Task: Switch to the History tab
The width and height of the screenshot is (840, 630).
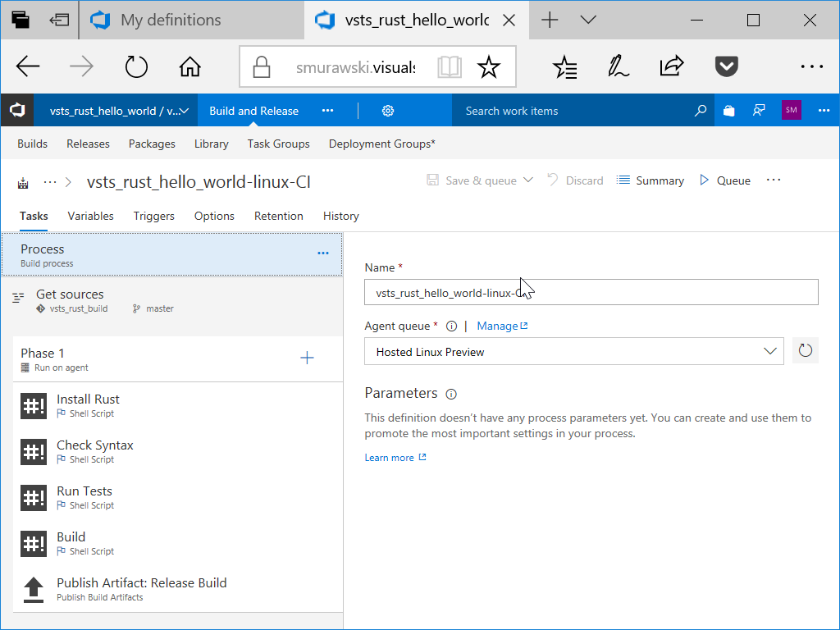Action: (x=340, y=216)
